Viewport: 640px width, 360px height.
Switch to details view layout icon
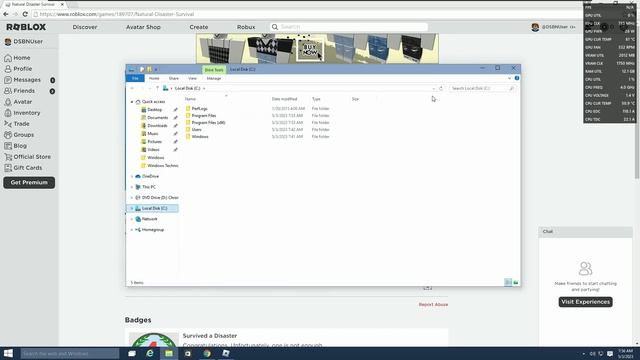(508, 282)
